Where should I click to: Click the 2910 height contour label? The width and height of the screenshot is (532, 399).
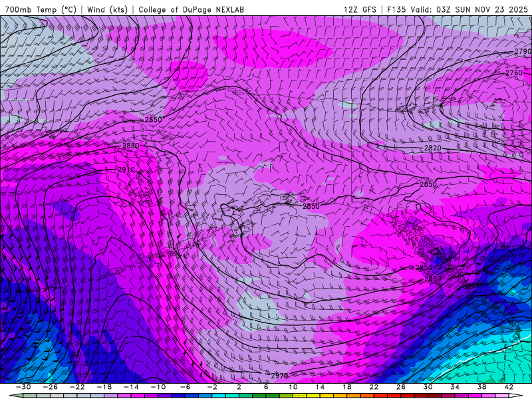[x=126, y=170]
